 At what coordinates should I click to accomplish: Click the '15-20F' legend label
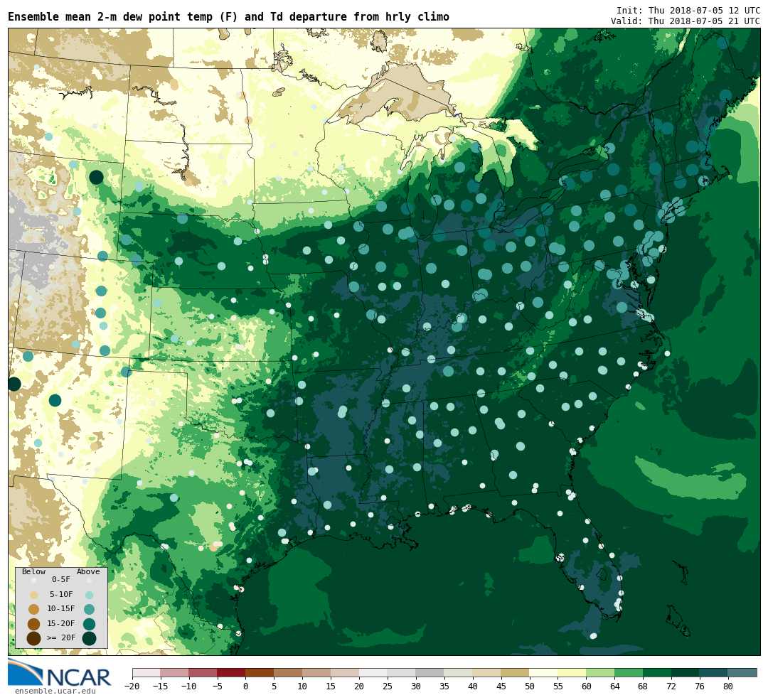(x=61, y=623)
